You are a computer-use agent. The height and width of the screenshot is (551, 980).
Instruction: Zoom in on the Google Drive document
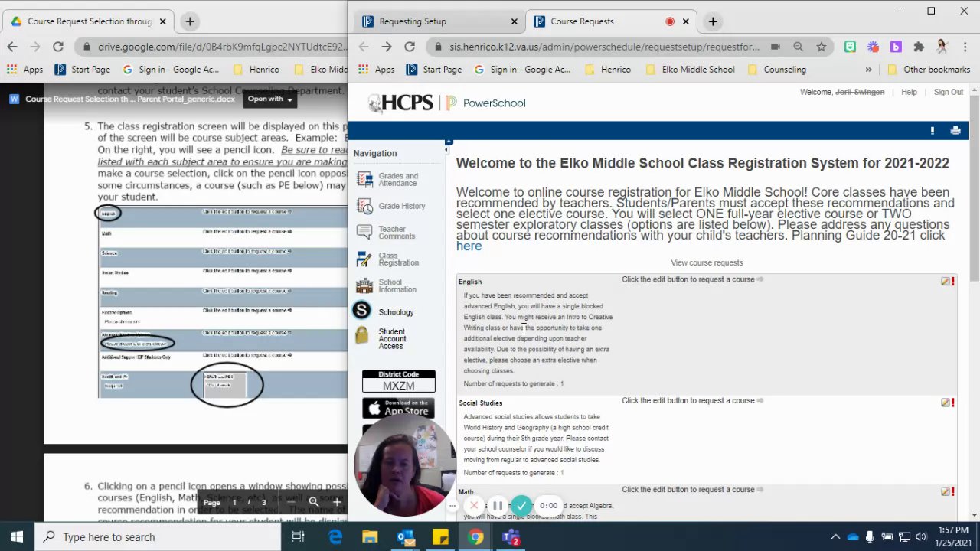coord(337,503)
